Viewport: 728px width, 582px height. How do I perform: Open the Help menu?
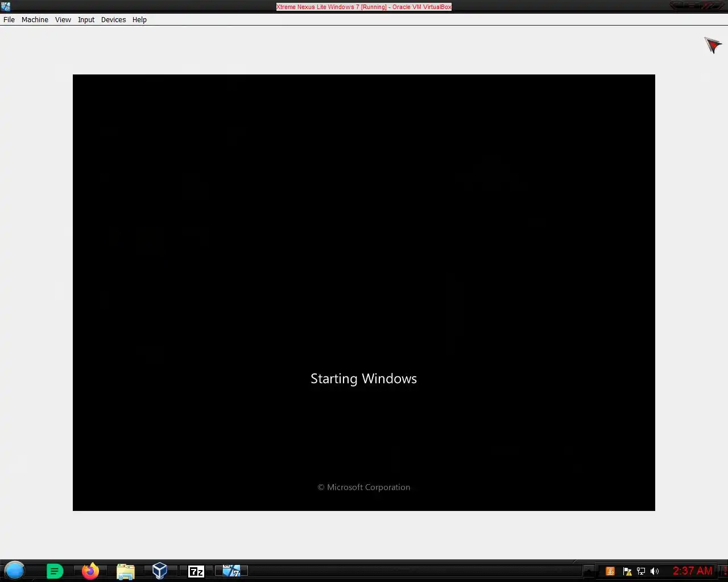pyautogui.click(x=139, y=19)
